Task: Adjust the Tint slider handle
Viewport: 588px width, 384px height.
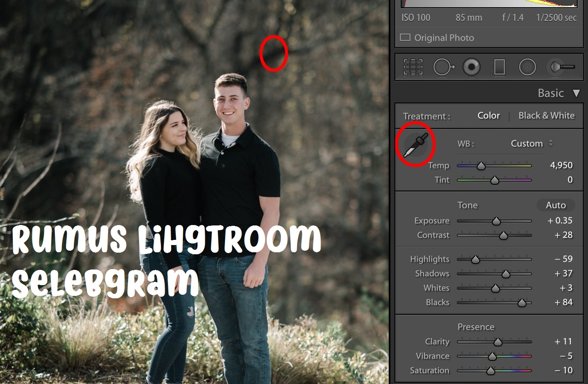Action: coord(495,180)
